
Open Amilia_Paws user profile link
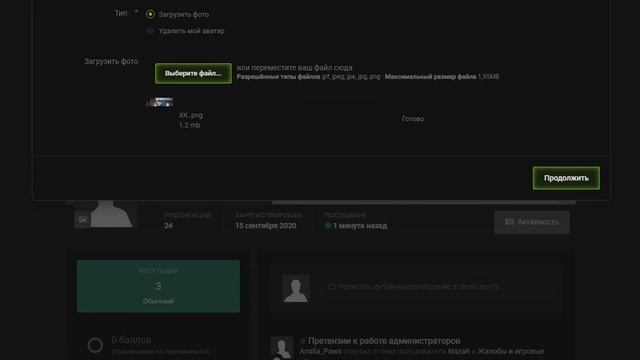320,351
